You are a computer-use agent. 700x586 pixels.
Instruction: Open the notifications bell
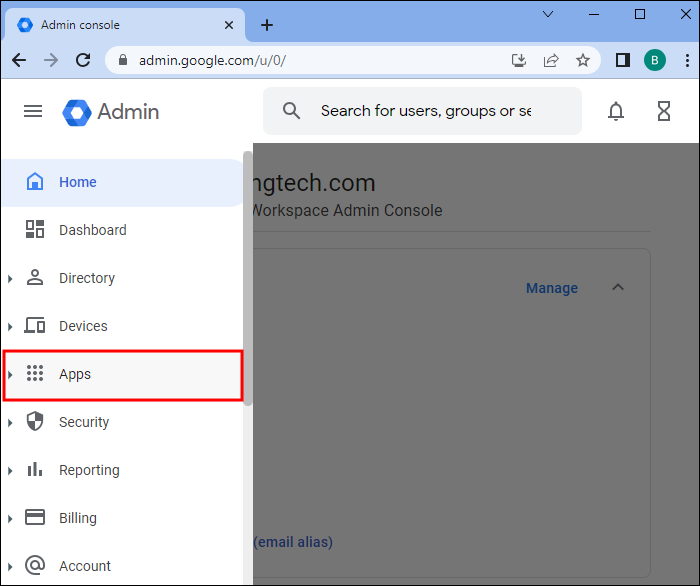click(x=616, y=111)
